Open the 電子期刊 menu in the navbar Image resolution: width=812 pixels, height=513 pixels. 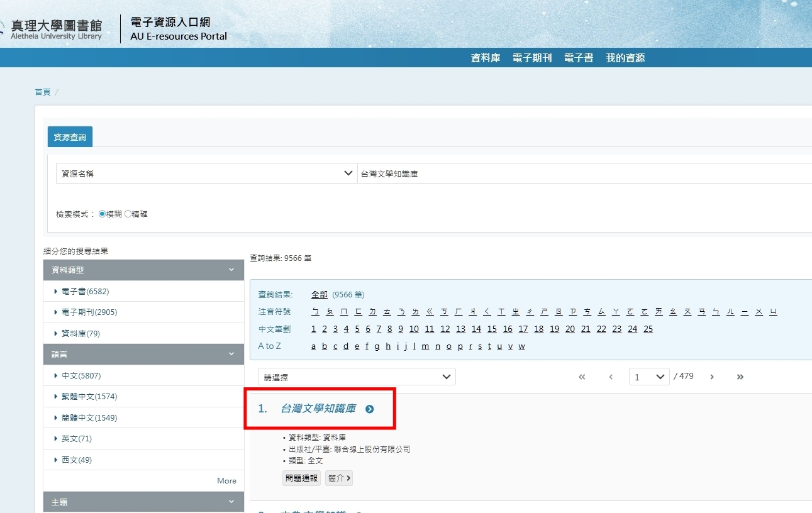click(x=532, y=58)
